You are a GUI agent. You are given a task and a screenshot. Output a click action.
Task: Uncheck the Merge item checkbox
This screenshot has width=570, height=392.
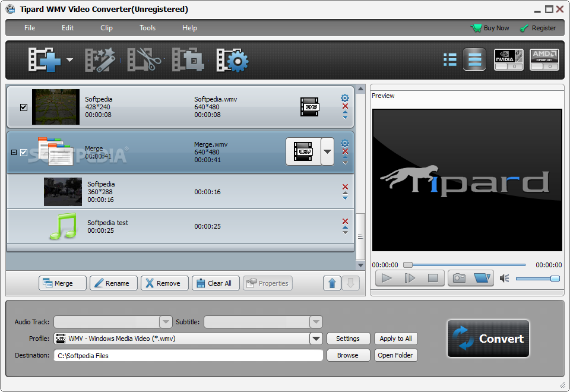point(24,153)
